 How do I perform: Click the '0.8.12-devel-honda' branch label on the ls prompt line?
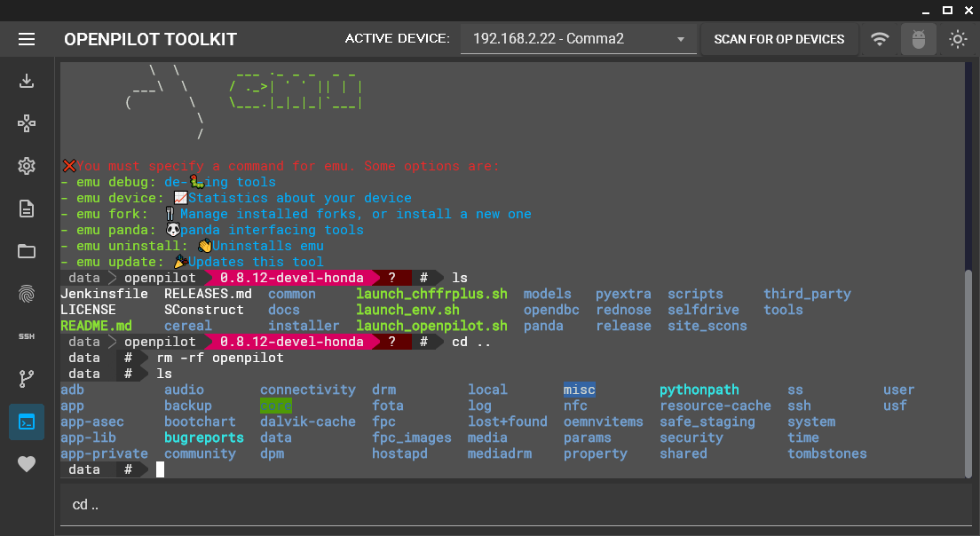click(x=292, y=278)
